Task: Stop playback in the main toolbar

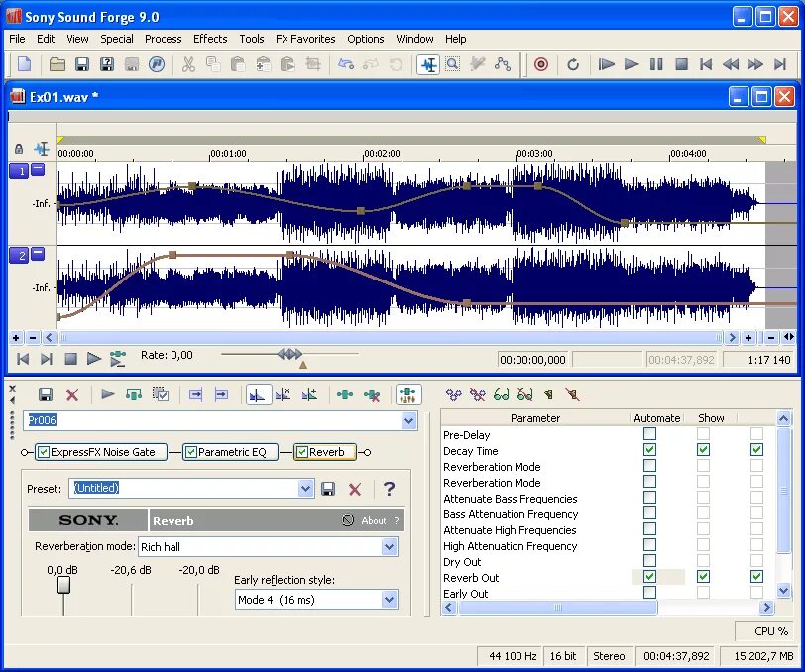Action: tap(681, 64)
